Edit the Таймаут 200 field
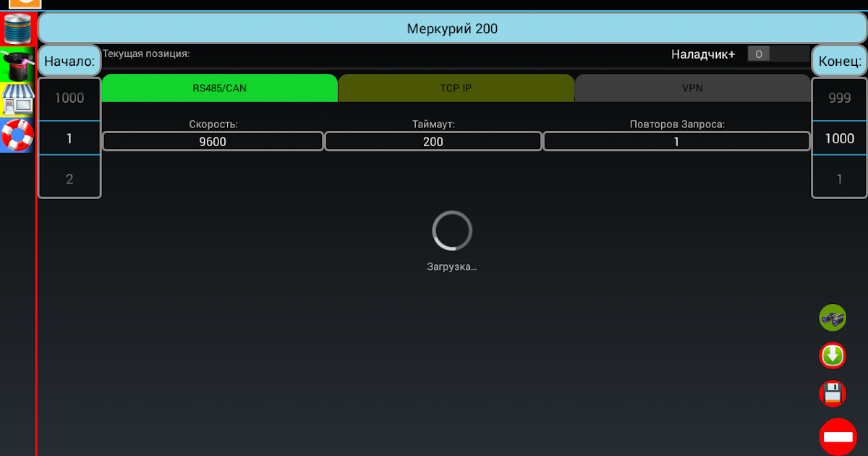This screenshot has width=868, height=456. [x=433, y=141]
